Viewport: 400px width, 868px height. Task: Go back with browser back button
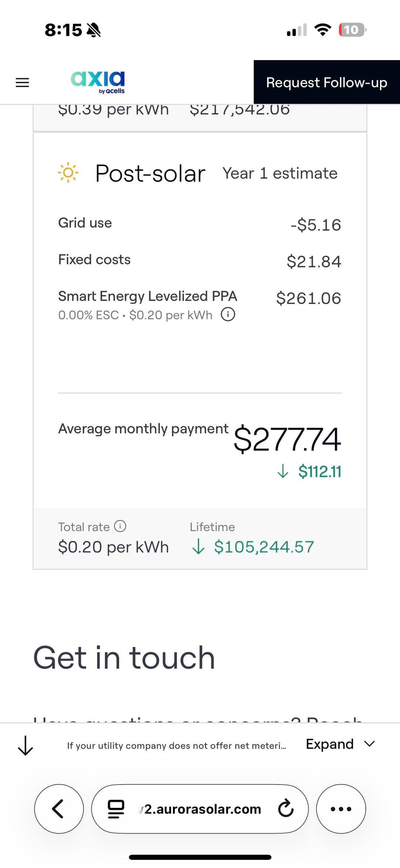[x=59, y=809]
